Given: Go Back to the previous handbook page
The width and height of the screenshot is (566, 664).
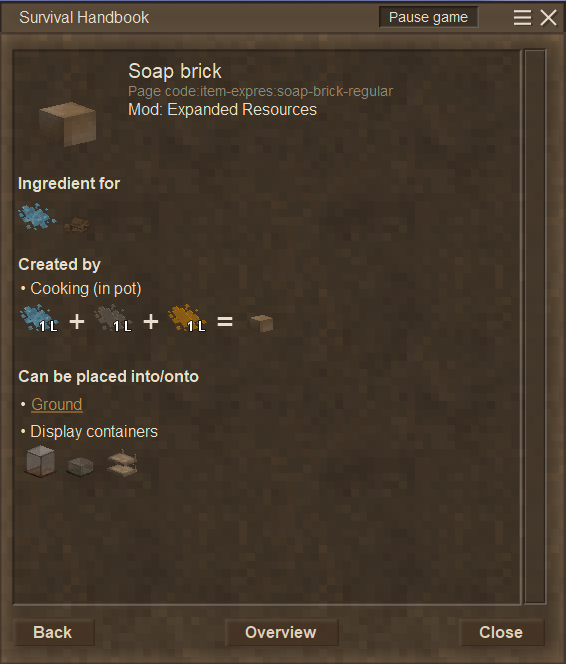Looking at the screenshot, I should [53, 632].
